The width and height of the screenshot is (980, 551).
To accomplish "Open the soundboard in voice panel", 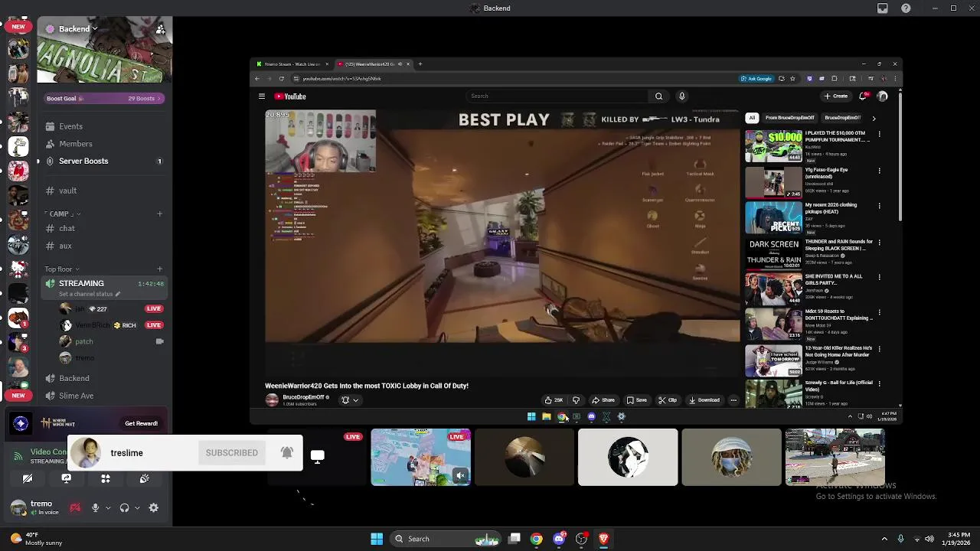I will coord(144,478).
